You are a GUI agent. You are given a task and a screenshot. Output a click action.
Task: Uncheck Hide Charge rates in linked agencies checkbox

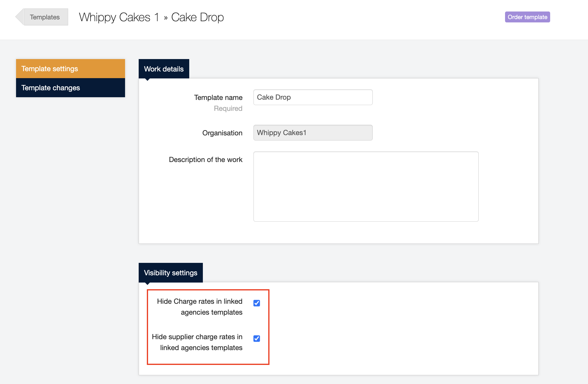pyautogui.click(x=257, y=303)
